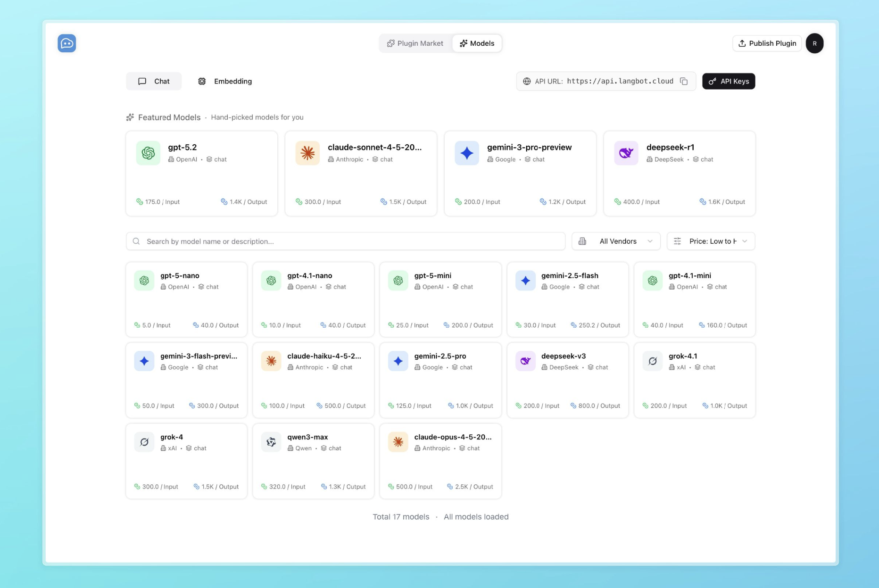Click the claude-opus-4-5-20... model name
Image resolution: width=879 pixels, height=588 pixels.
tap(453, 437)
